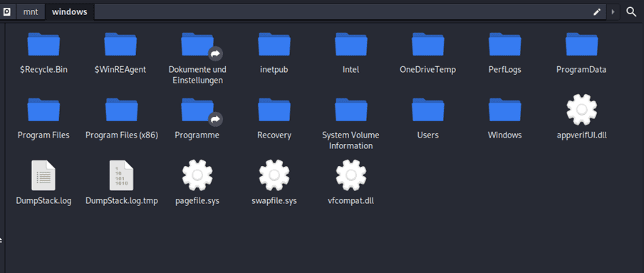Click the "System Volume Information" name label
Screen dimensions: 644x273
350,140
